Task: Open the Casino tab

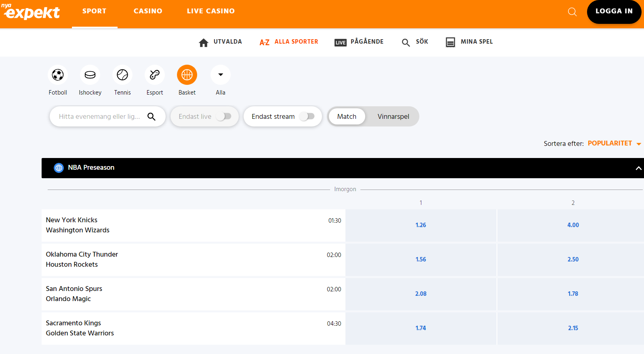Action: click(148, 11)
